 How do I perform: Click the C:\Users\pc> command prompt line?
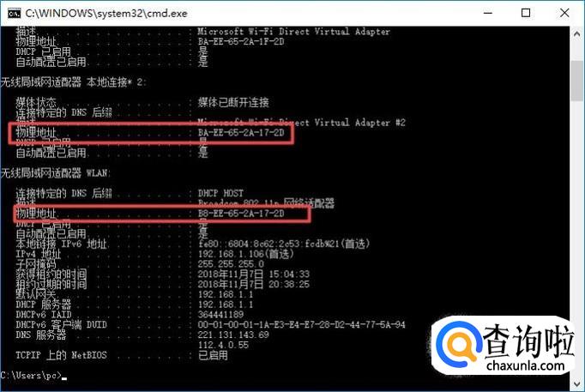tap(33, 375)
